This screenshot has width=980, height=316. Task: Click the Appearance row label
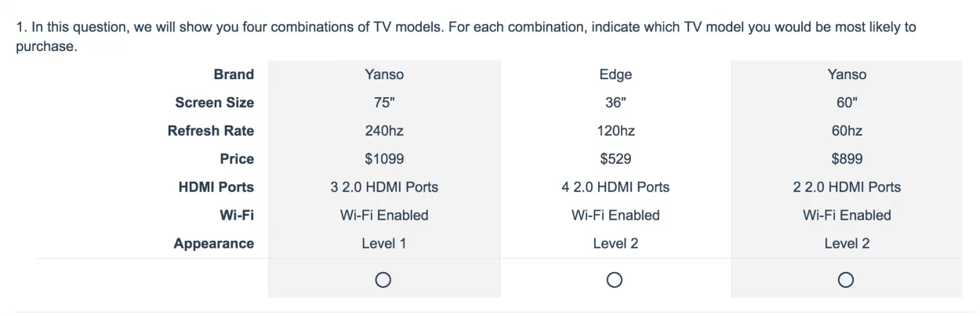[x=213, y=244]
